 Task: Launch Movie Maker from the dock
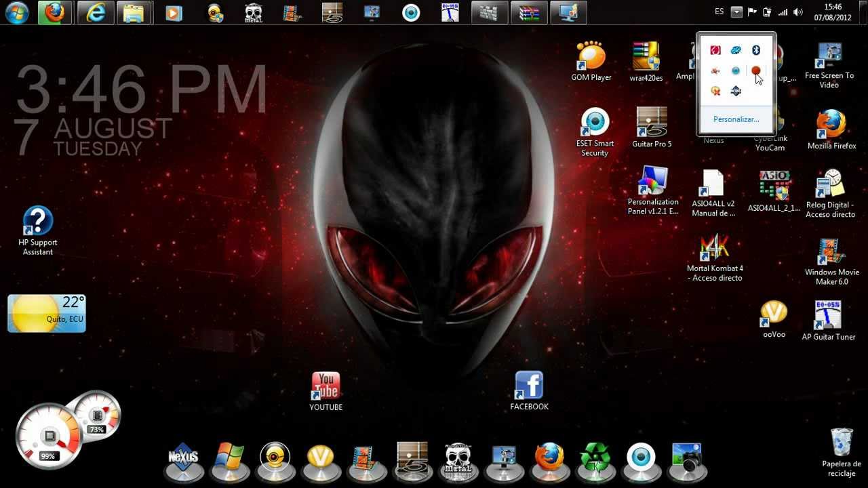click(x=366, y=458)
